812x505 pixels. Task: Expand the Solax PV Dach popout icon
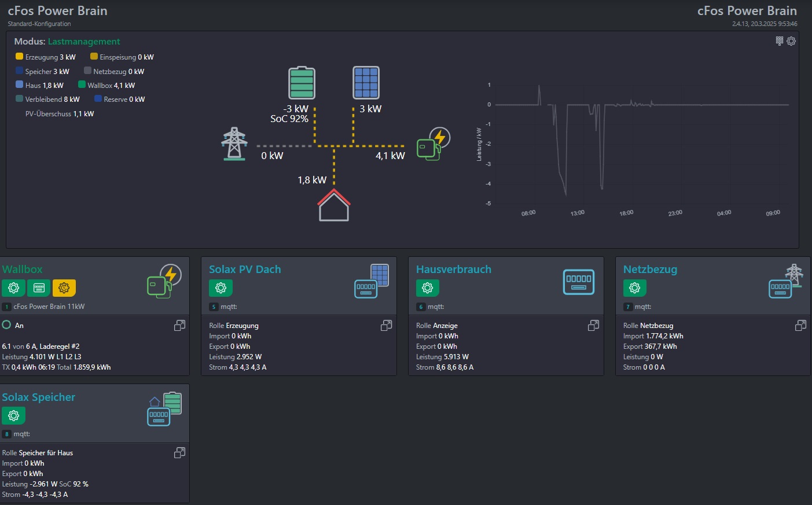coord(387,326)
